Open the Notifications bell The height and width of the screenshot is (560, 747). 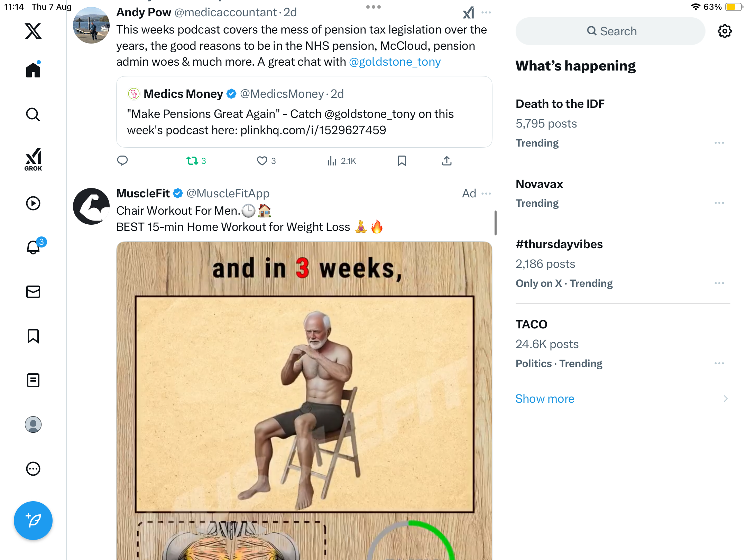(33, 248)
